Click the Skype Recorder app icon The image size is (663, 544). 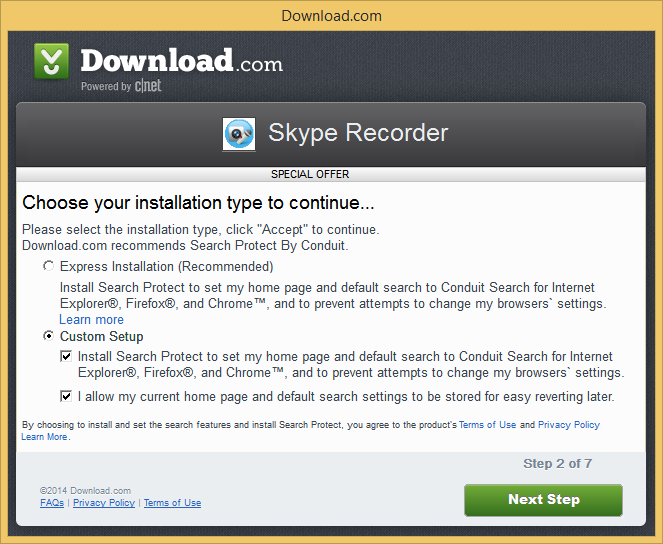pyautogui.click(x=239, y=134)
